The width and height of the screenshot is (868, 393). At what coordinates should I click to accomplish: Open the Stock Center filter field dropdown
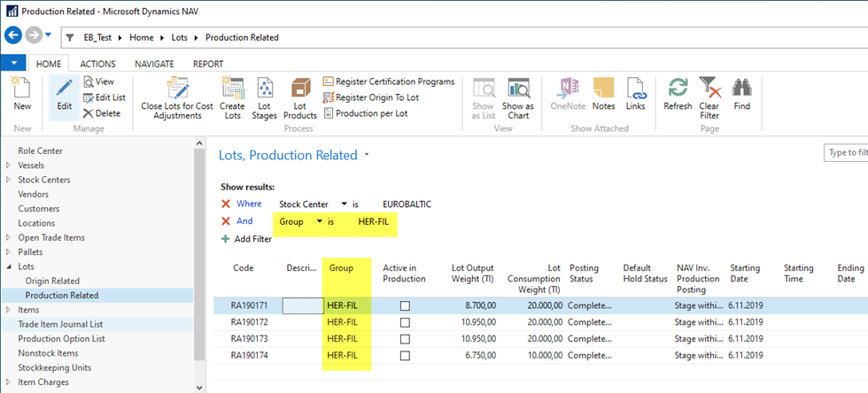click(x=344, y=204)
